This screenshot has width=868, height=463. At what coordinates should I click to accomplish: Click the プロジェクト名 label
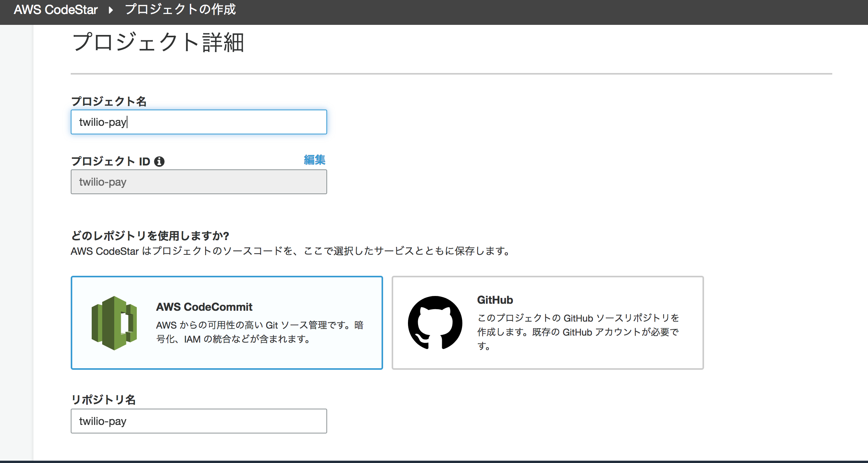109,101
